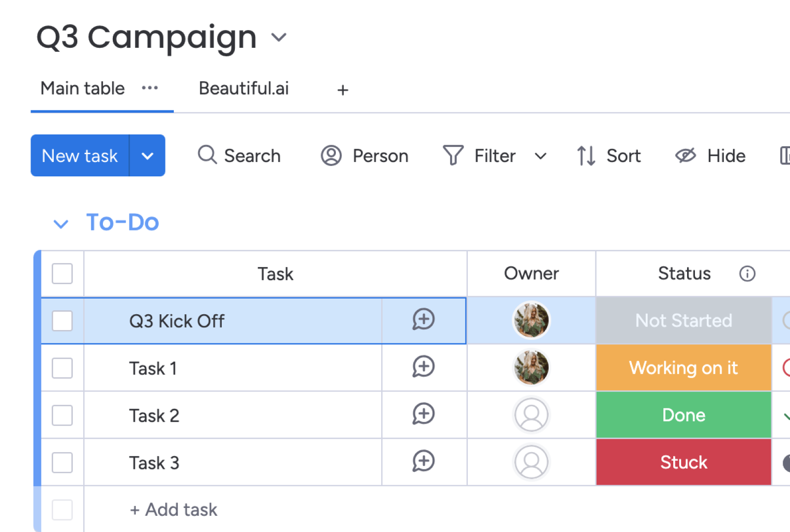The width and height of the screenshot is (790, 532).
Task: Assign owner via empty avatar in Task 2
Action: (x=531, y=415)
